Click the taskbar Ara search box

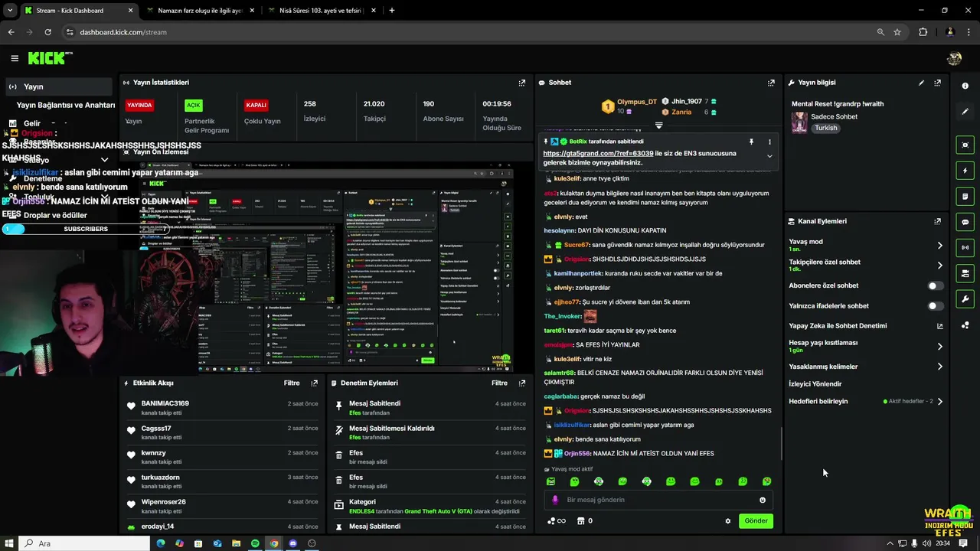tap(84, 543)
